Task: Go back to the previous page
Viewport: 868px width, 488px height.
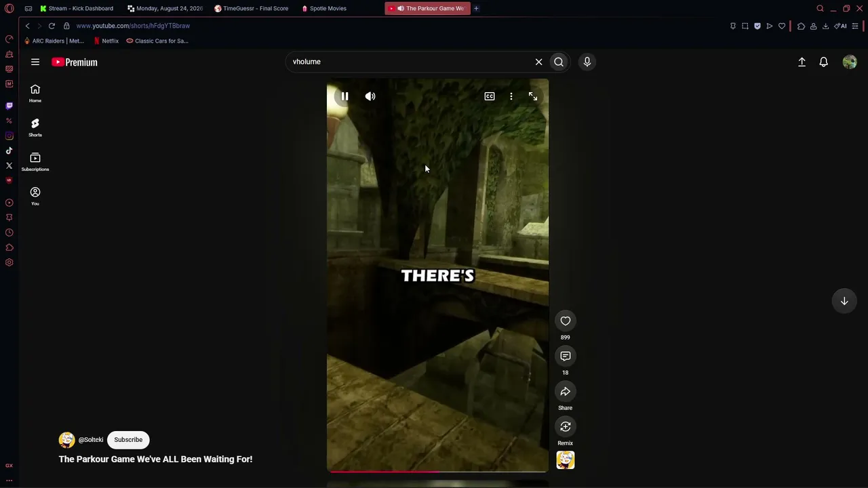Action: 27,26
